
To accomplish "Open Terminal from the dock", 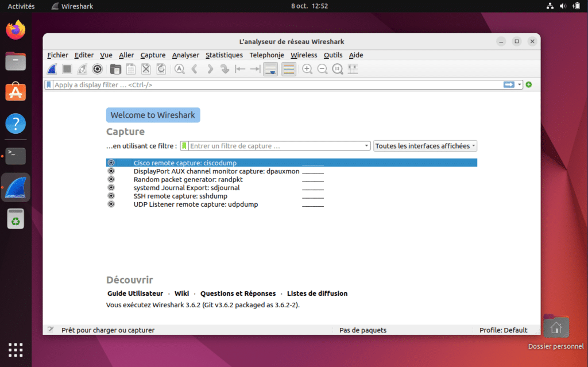I will (x=16, y=156).
